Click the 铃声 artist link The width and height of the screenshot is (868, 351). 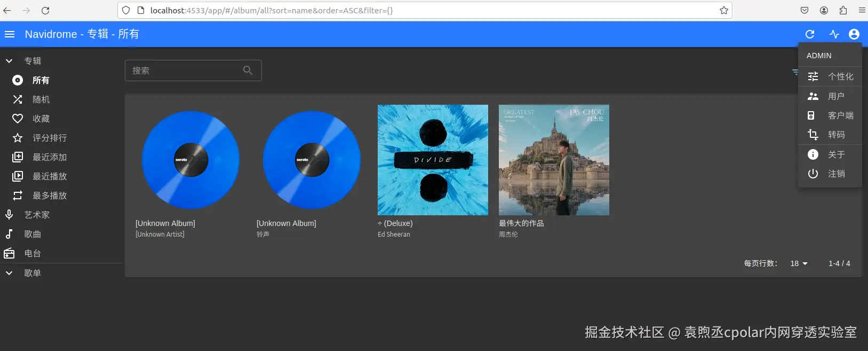[x=263, y=235]
